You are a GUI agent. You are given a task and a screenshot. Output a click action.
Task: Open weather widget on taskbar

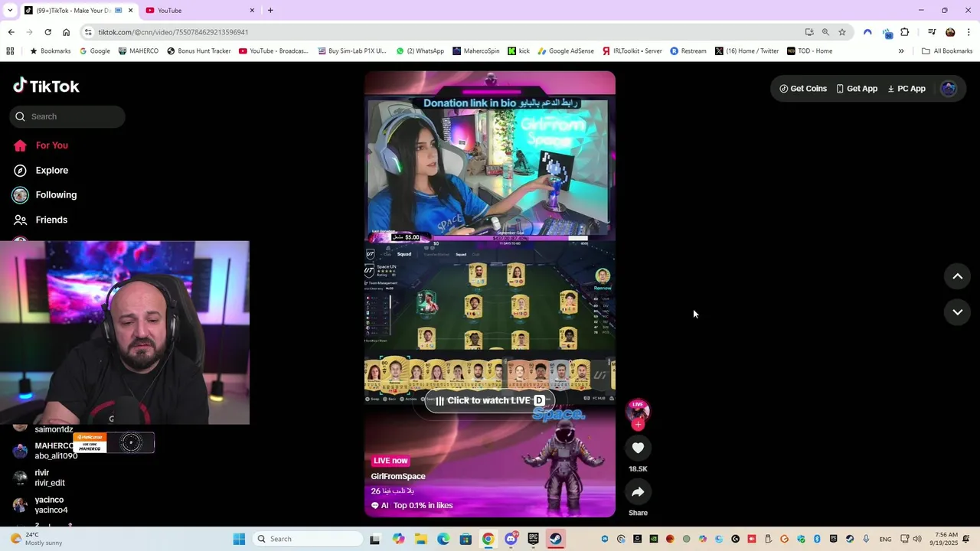click(x=36, y=539)
